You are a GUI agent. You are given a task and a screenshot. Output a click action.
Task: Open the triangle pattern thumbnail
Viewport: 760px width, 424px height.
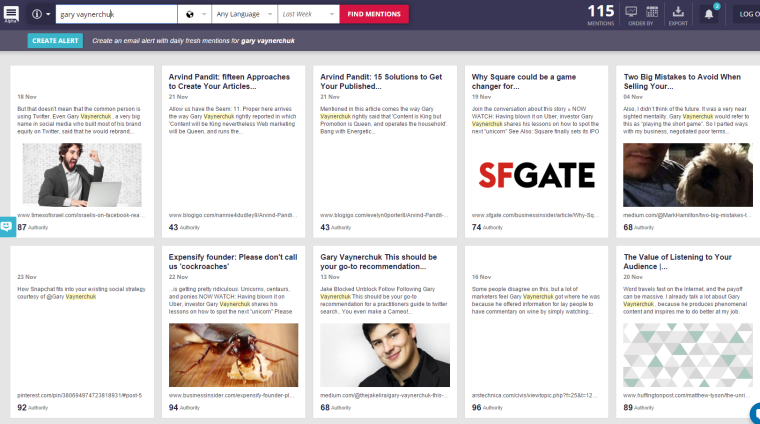[x=687, y=355]
